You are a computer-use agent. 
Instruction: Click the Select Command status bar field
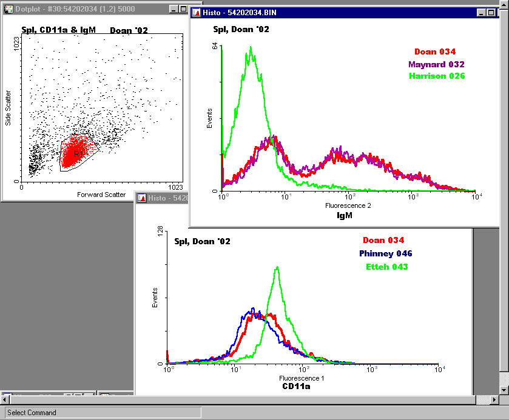click(101, 413)
